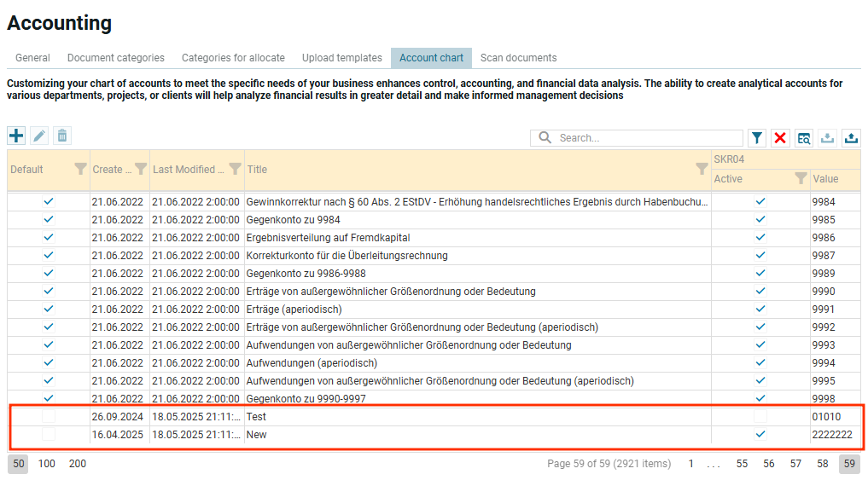Open the Last Modified column filter
Screen dimensions: 868x486
click(235, 170)
